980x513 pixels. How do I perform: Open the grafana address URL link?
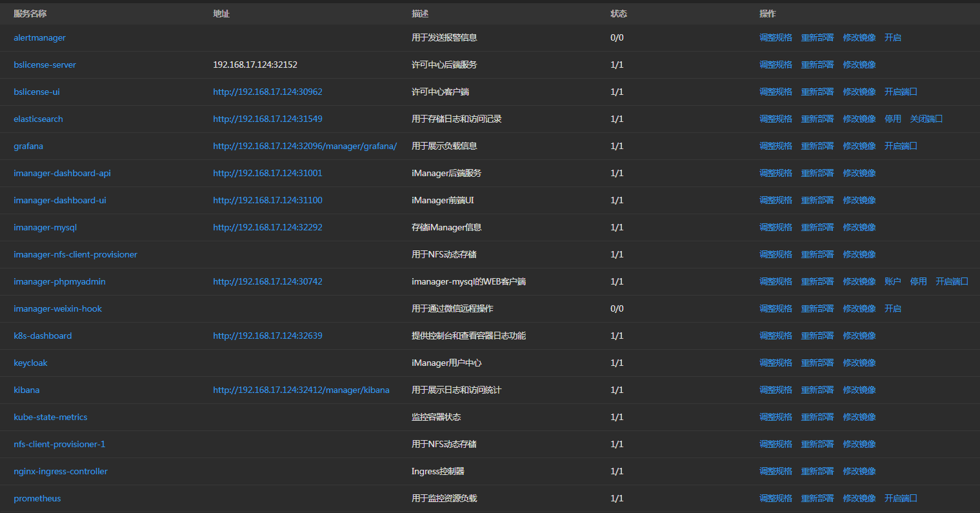click(x=305, y=146)
